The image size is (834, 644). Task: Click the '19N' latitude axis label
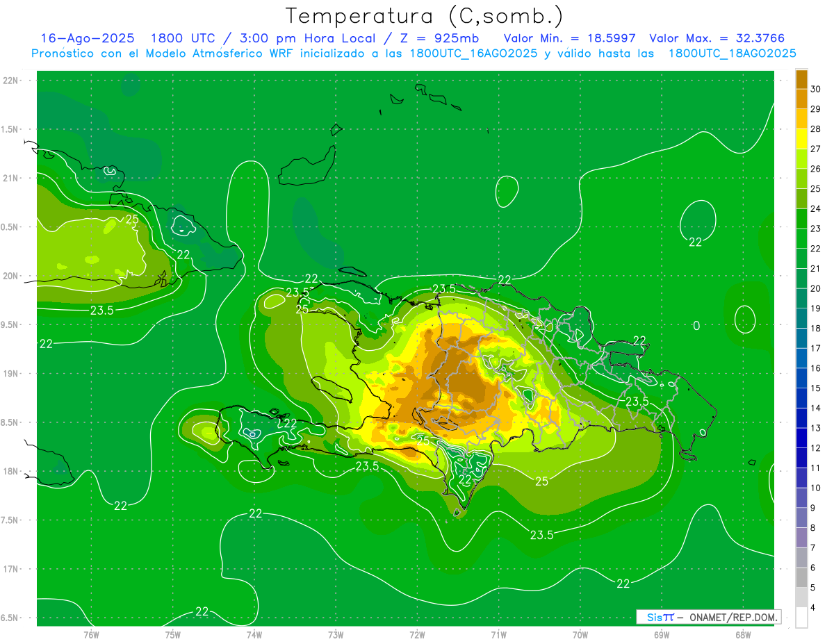[x=10, y=374]
